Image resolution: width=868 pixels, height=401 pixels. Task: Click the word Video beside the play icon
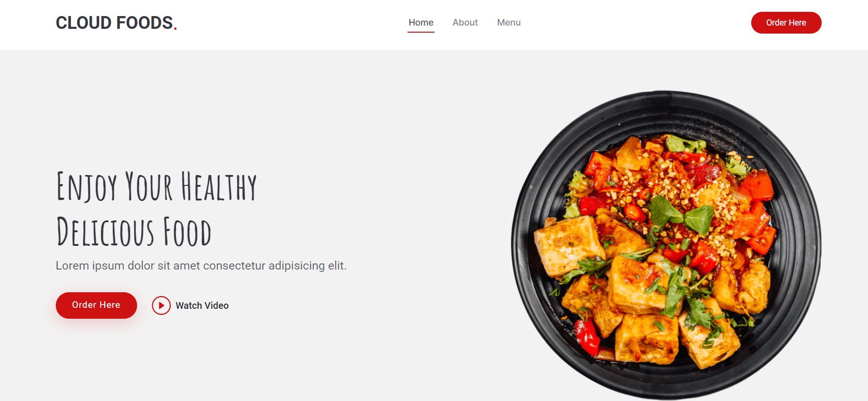[217, 305]
